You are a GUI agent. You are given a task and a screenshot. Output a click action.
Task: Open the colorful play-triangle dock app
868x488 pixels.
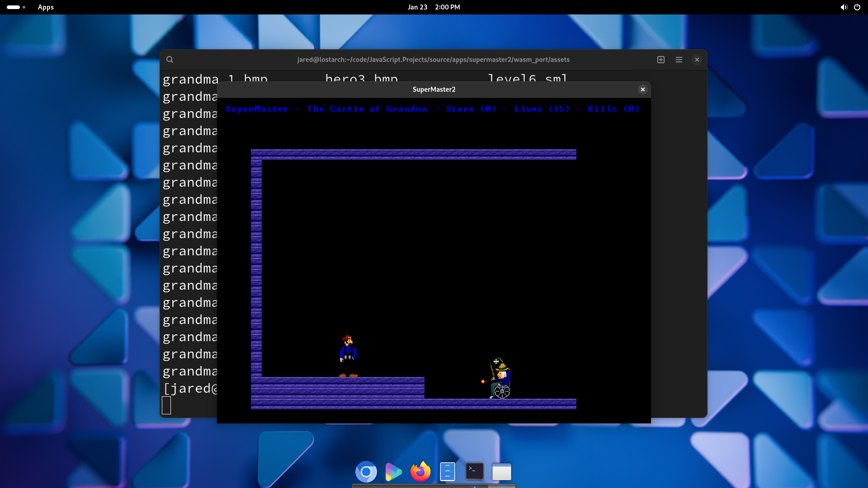(x=393, y=472)
